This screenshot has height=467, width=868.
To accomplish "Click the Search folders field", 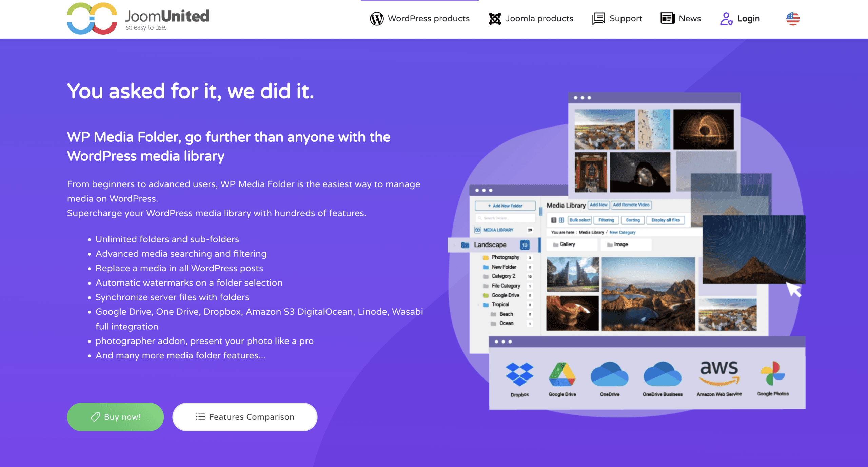I will tap(505, 218).
